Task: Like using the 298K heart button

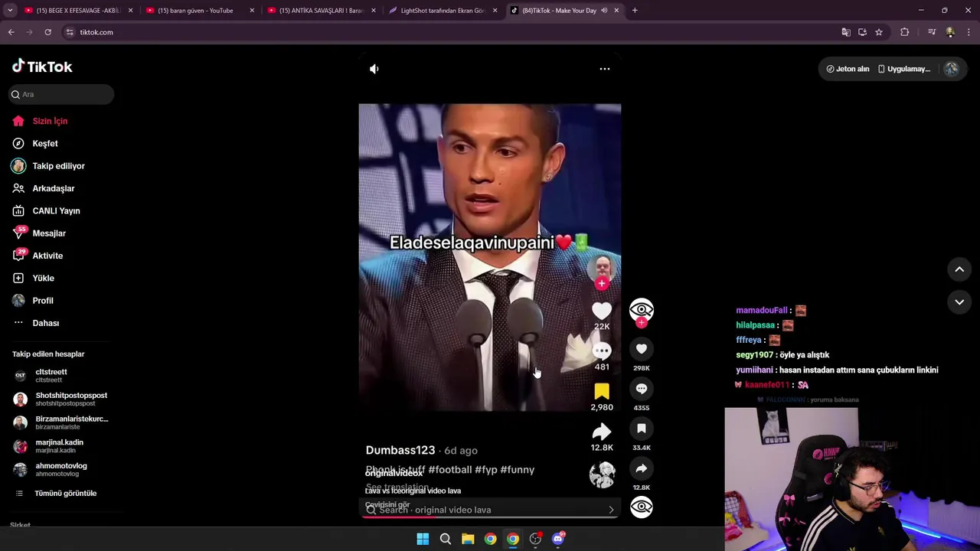Action: 642,349
